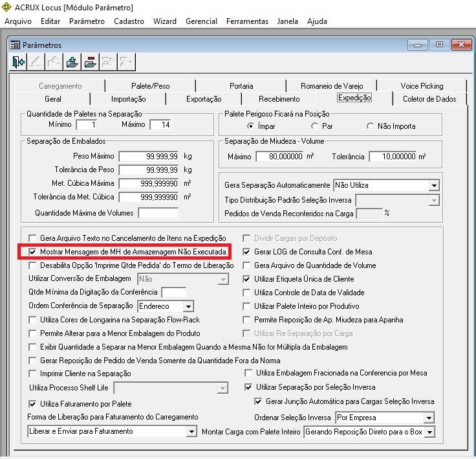Screen dimensions: 476x459
Task: Select the Não Importa radio option
Action: [x=370, y=126]
